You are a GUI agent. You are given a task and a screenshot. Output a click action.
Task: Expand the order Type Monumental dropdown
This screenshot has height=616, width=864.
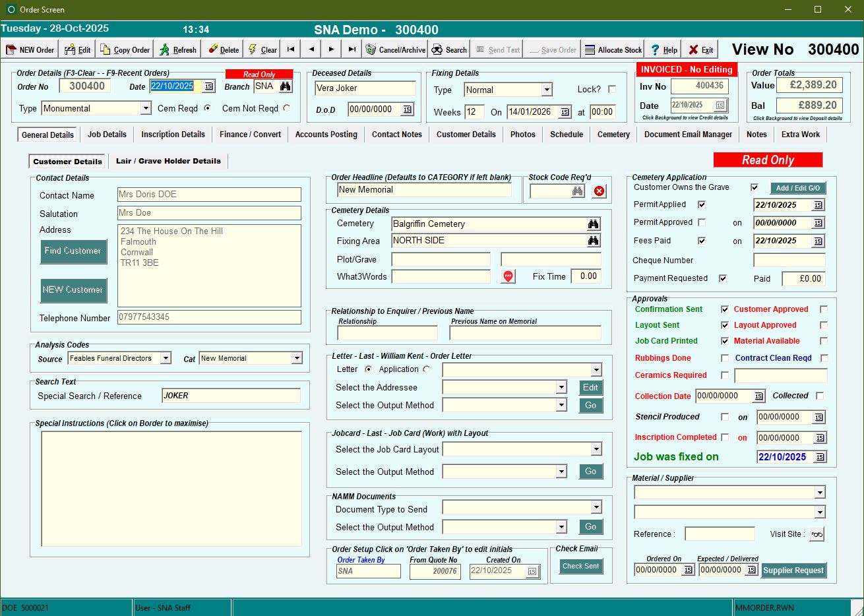[146, 108]
